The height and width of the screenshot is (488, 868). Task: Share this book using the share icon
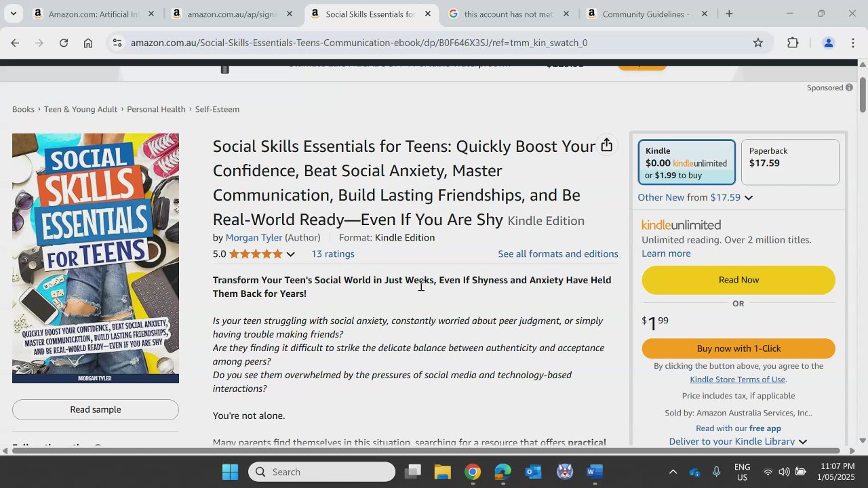coord(607,146)
